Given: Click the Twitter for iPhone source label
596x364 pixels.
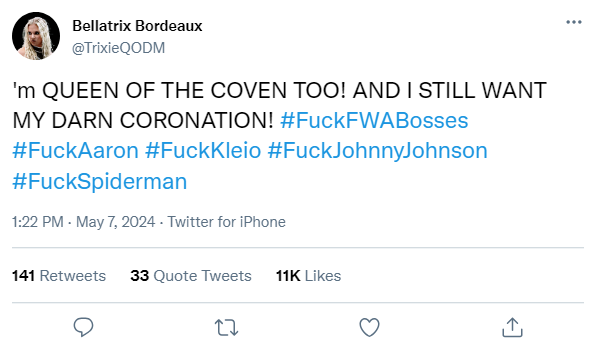Looking at the screenshot, I should coord(227,222).
